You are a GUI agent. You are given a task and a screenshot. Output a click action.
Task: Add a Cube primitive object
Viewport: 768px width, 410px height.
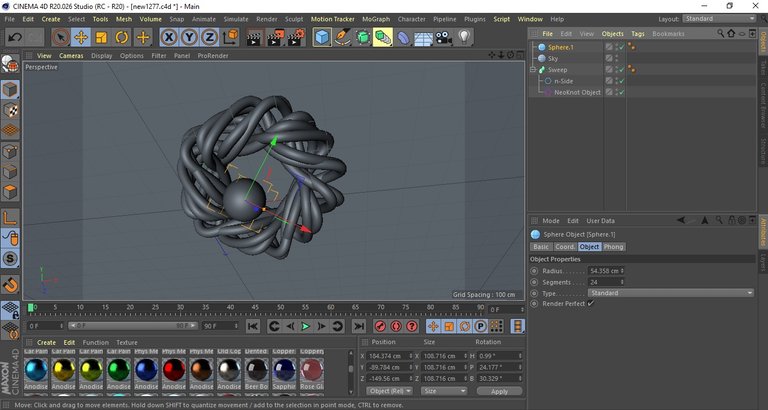point(322,37)
